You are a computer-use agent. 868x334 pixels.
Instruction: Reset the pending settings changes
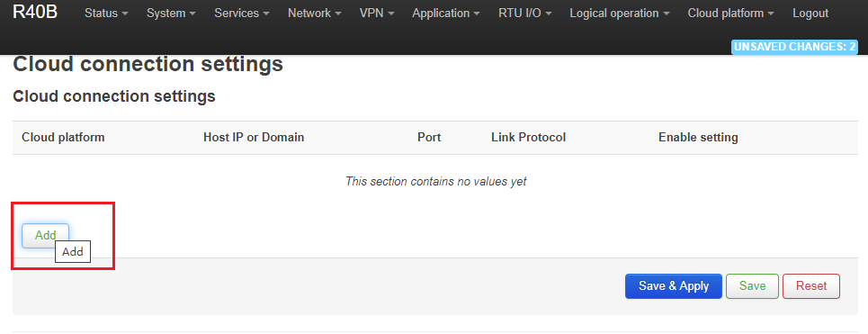pyautogui.click(x=811, y=286)
